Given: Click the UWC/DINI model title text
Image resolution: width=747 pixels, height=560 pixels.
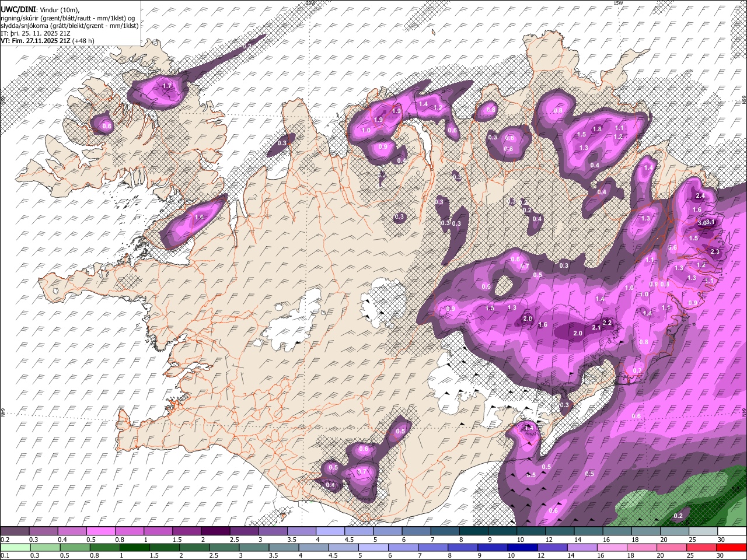Looking at the screenshot, I should pyautogui.click(x=18, y=10).
